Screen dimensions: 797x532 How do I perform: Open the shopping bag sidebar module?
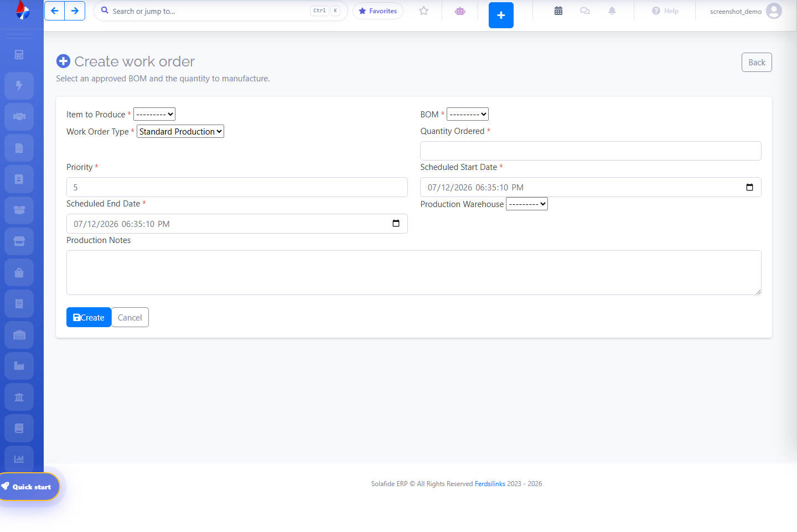point(19,272)
